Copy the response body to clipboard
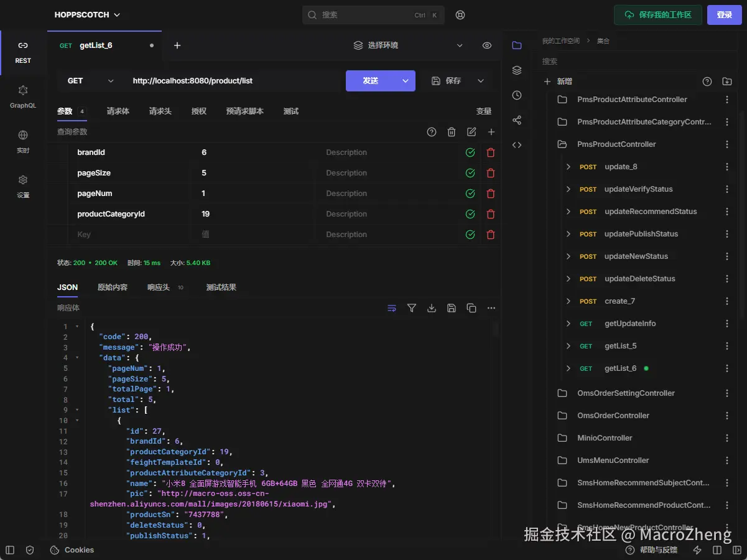 471,308
